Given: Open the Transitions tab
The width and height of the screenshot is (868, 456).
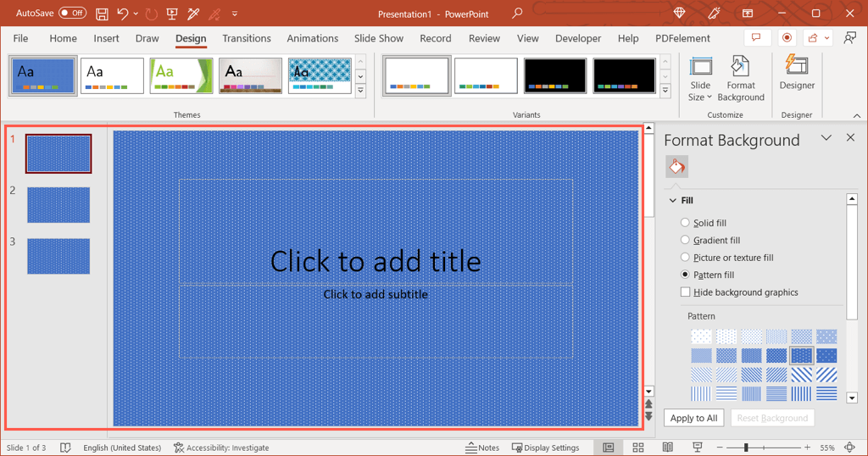Looking at the screenshot, I should coord(247,38).
